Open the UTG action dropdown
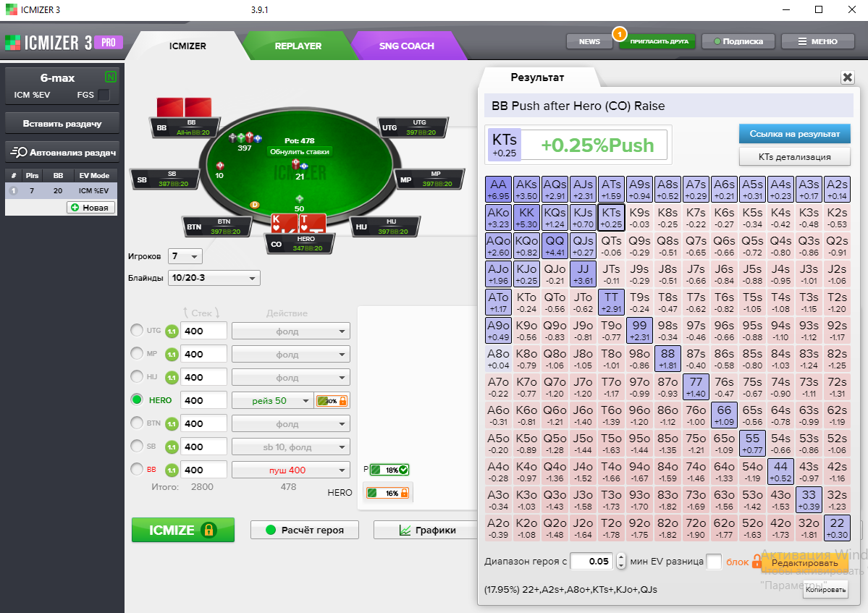 tap(290, 331)
